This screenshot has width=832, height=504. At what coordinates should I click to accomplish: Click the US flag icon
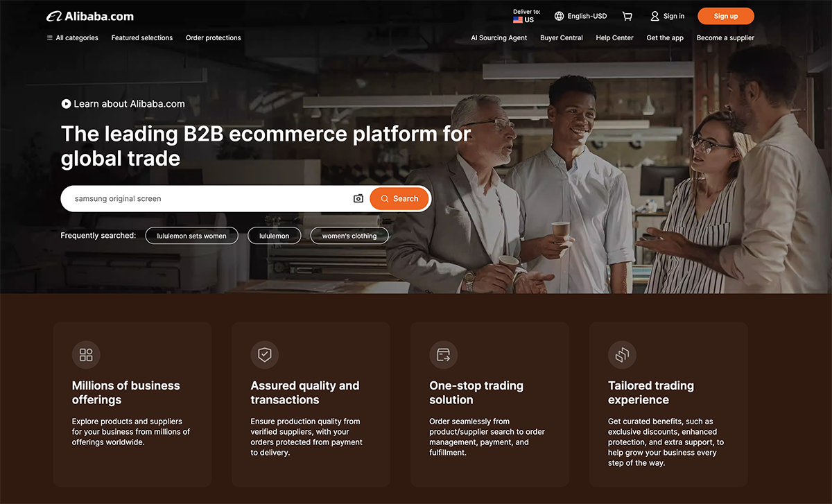[518, 20]
